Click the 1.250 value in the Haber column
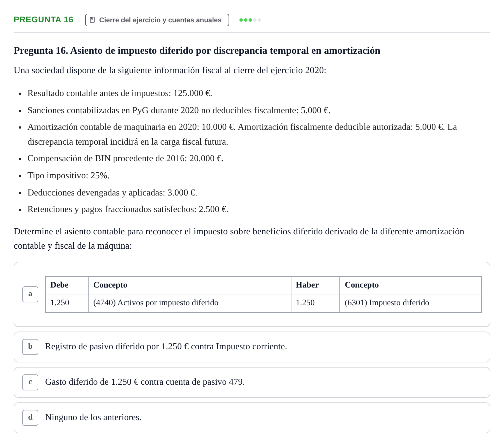Screen dimensions: 504x447 (x=315, y=303)
